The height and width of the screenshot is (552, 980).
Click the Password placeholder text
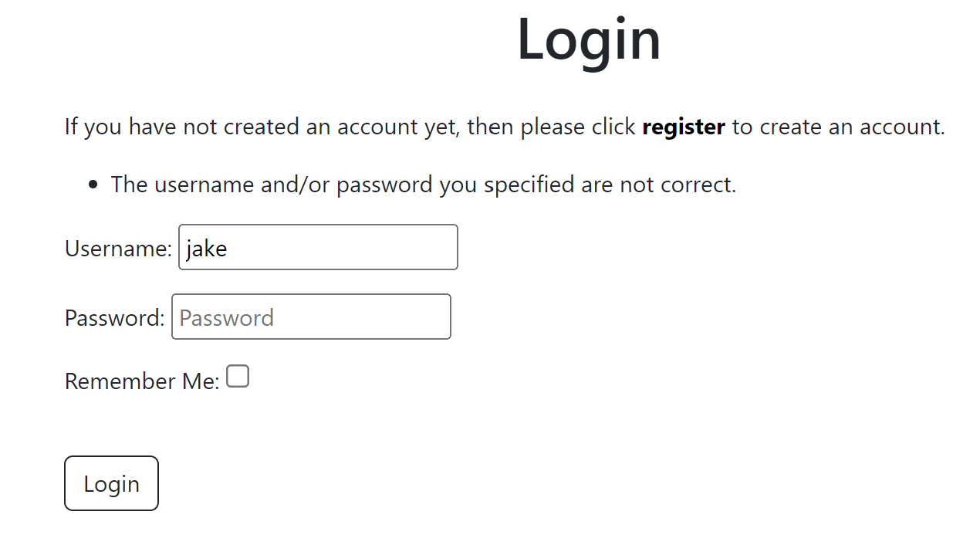227,317
